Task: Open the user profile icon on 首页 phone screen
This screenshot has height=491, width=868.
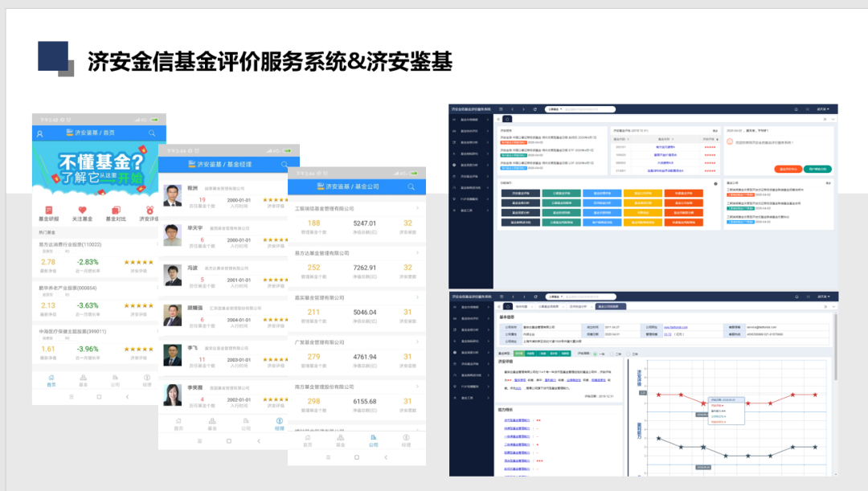Action: pos(40,133)
